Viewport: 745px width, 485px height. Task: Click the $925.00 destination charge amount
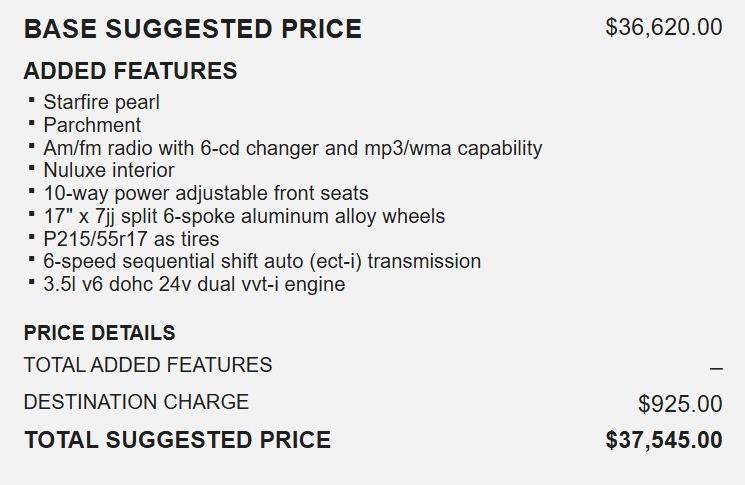click(x=680, y=404)
